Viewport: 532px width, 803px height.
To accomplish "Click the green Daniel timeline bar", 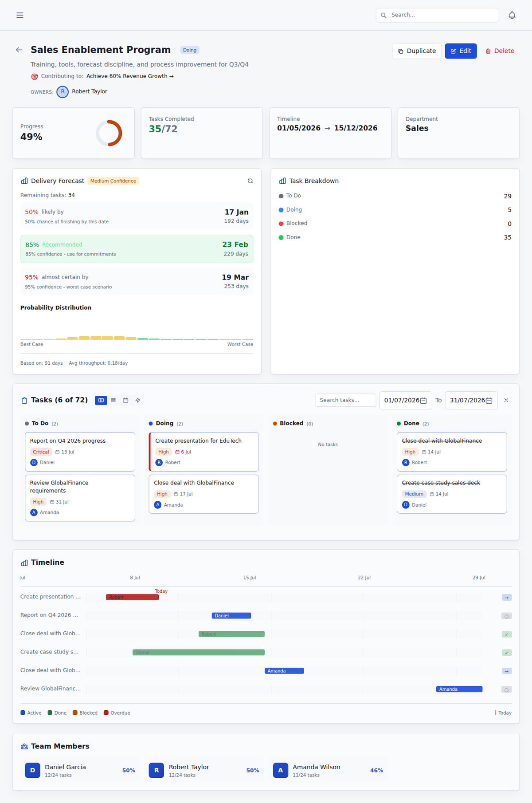I will click(x=199, y=653).
